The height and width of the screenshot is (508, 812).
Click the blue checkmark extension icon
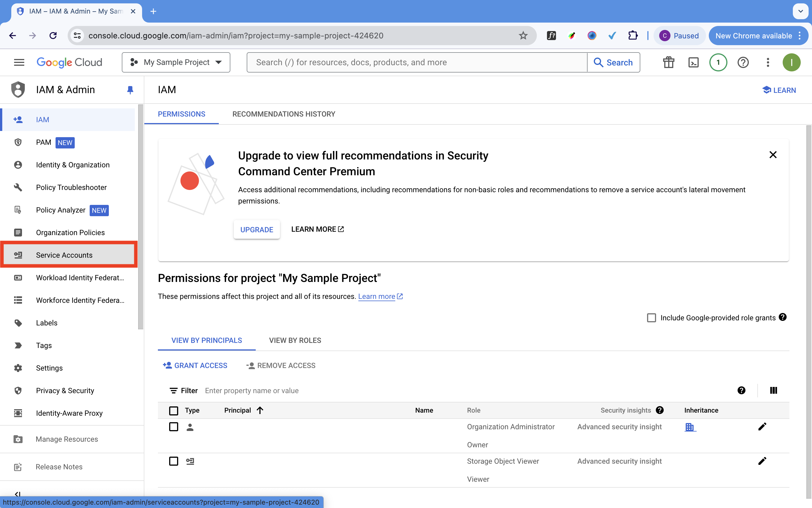coord(612,36)
